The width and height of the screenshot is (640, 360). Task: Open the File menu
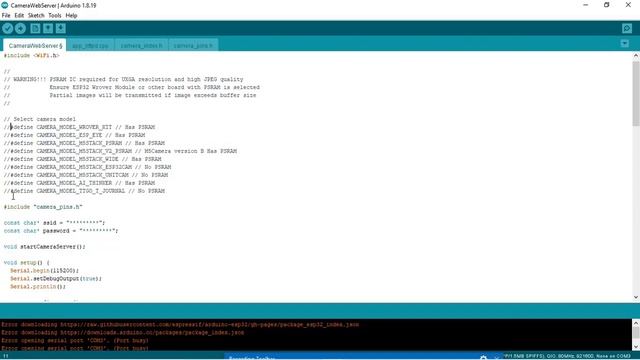pyautogui.click(x=6, y=16)
